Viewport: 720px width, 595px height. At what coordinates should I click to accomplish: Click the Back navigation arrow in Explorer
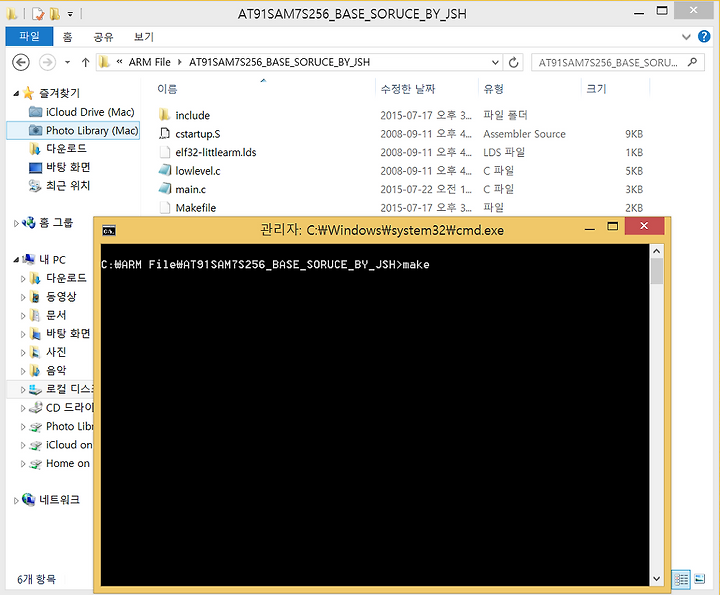pyautogui.click(x=21, y=62)
